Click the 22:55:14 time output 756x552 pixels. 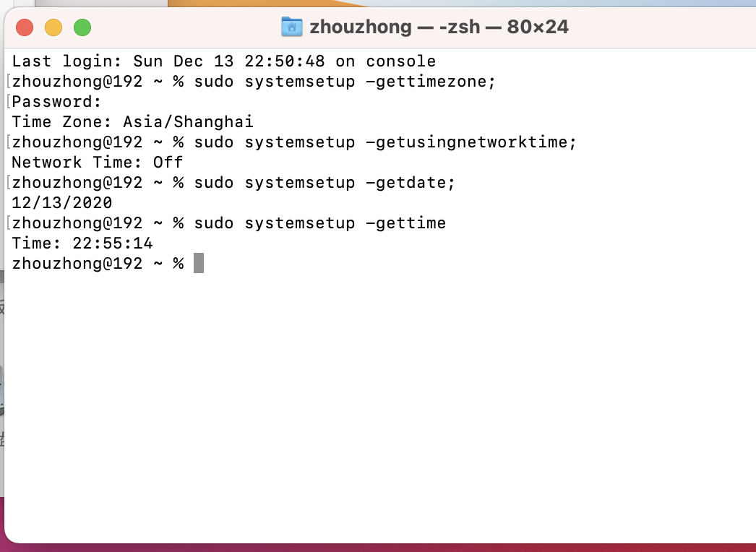(113, 243)
